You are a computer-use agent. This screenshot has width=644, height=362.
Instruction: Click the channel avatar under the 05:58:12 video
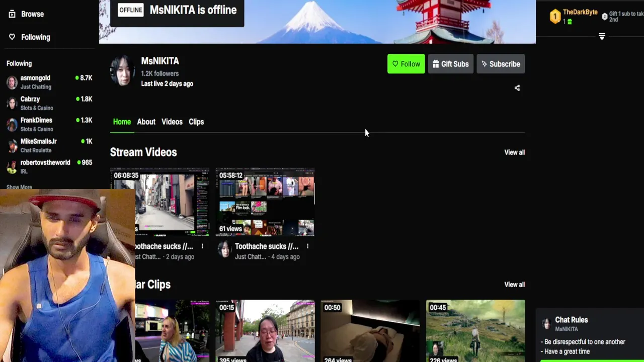[x=224, y=249]
